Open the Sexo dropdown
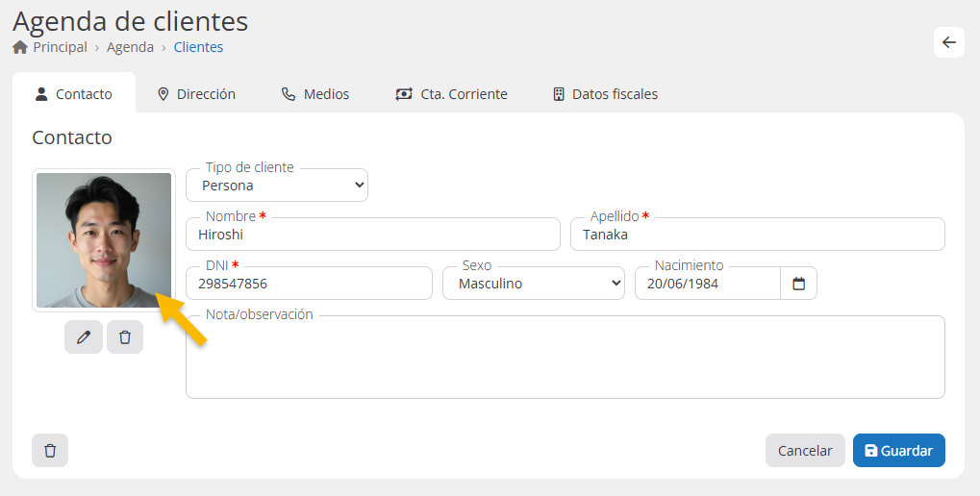The image size is (980, 496). (x=533, y=284)
